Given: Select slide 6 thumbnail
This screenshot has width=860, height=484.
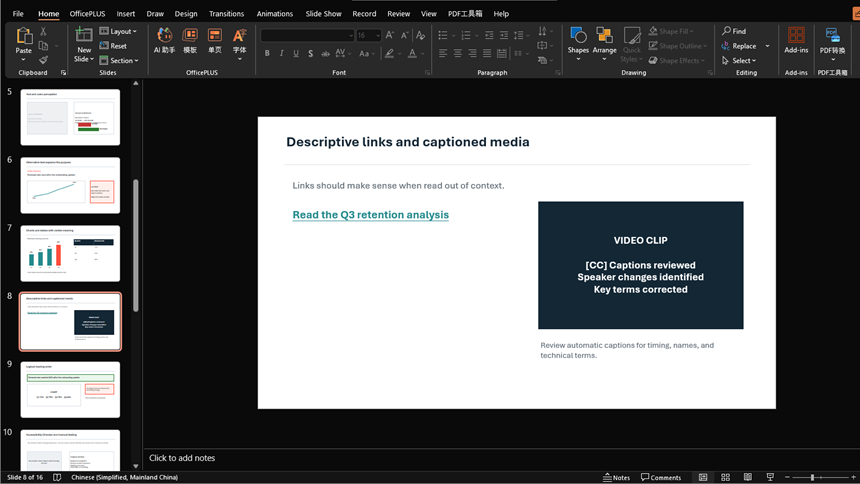Looking at the screenshot, I should 70,185.
